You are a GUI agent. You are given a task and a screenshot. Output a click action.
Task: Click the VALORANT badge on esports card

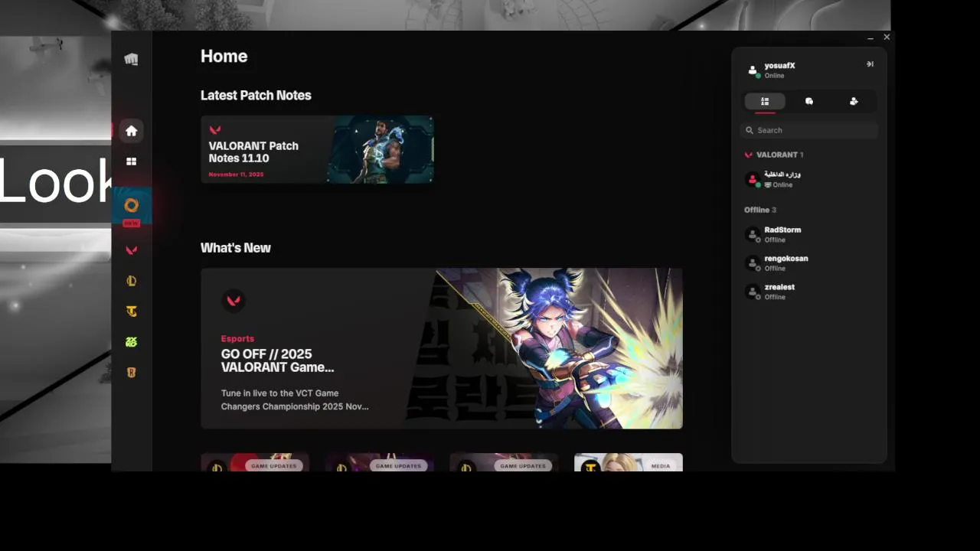coord(234,301)
